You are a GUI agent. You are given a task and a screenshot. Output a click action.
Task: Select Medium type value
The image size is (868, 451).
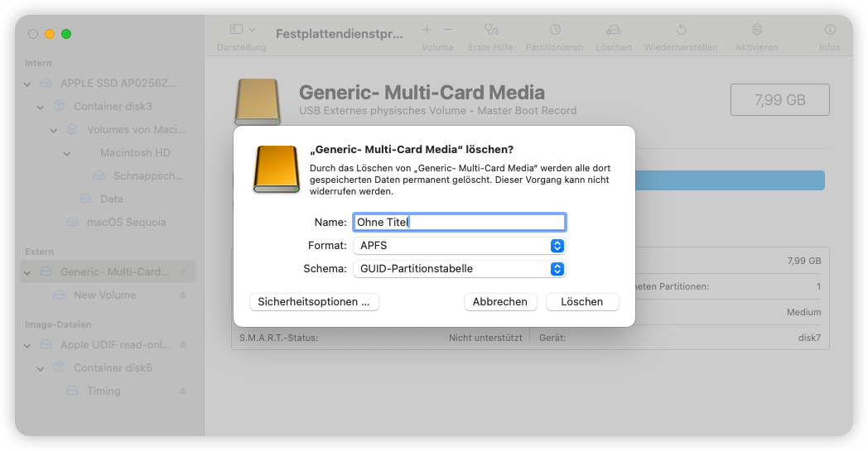(x=803, y=312)
